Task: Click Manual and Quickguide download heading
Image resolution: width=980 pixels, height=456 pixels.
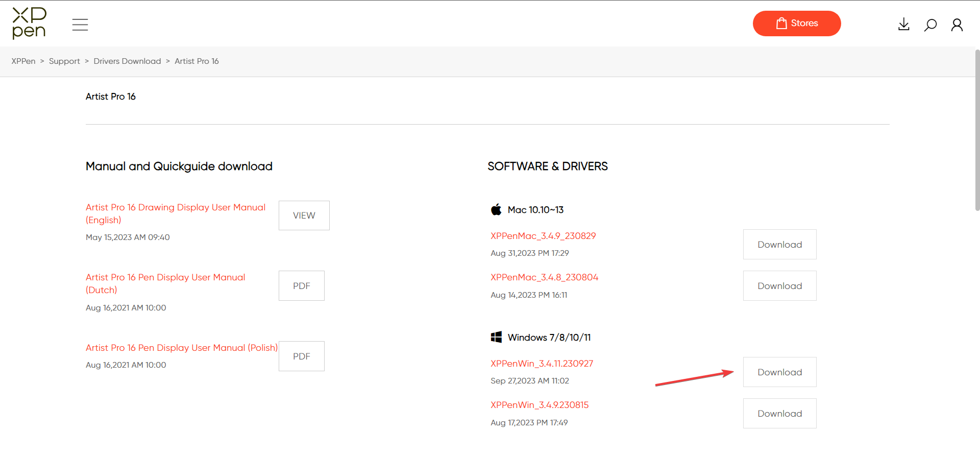Action: (x=179, y=166)
